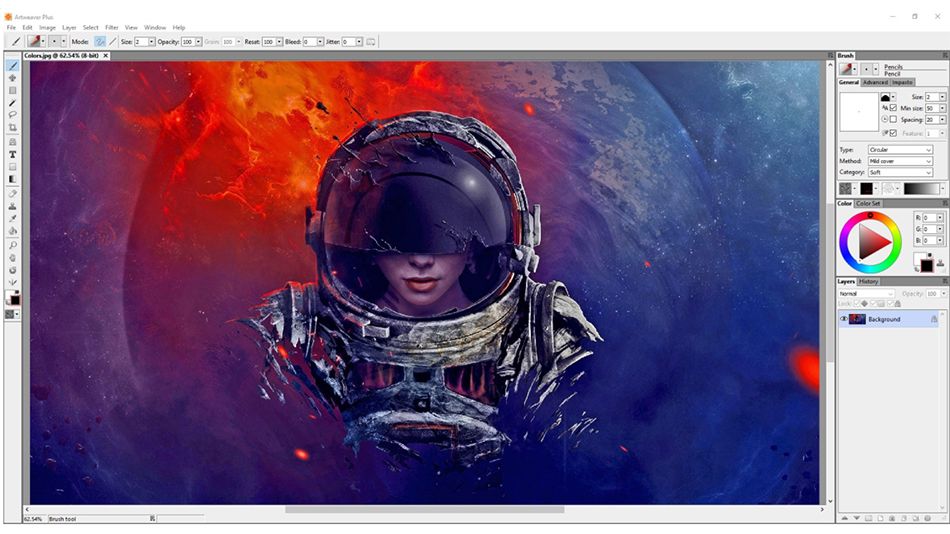The width and height of the screenshot is (950, 534).
Task: Click the horizontal canvas scrollbar
Action: 424,510
